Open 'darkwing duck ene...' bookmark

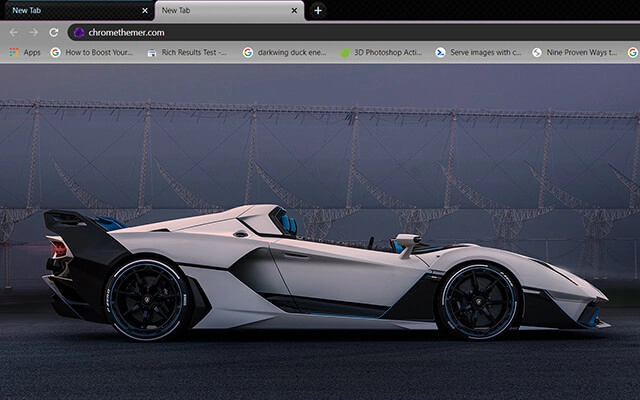[285, 52]
